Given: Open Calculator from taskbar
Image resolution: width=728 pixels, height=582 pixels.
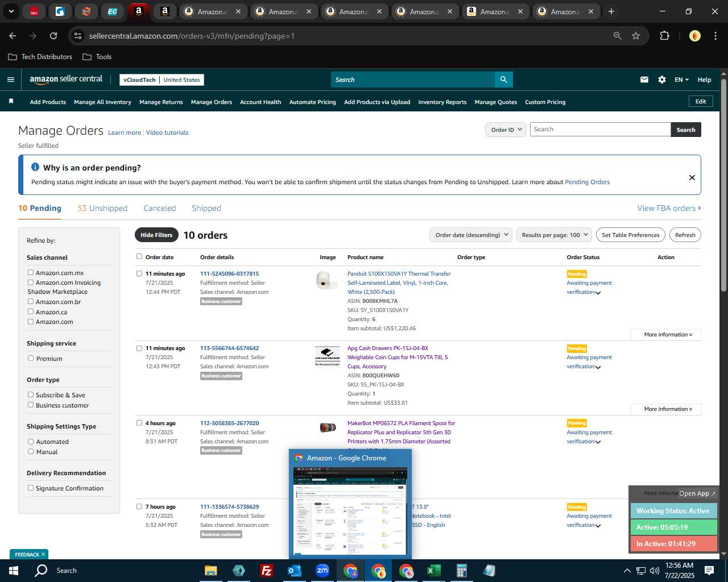Looking at the screenshot, I should click(x=461, y=571).
